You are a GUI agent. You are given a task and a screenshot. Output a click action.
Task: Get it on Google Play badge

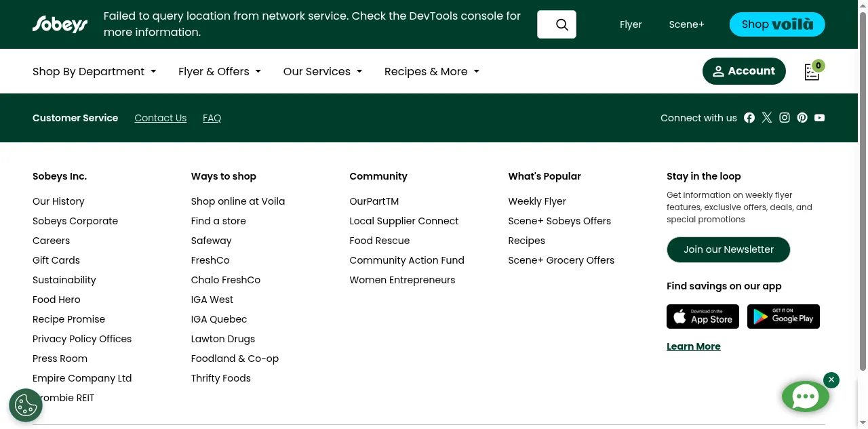click(783, 316)
